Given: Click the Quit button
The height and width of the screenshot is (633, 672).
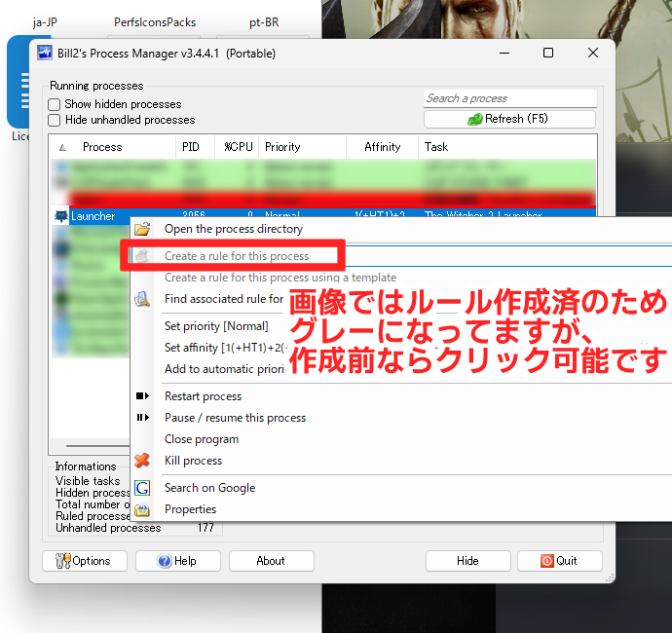Looking at the screenshot, I should [560, 561].
